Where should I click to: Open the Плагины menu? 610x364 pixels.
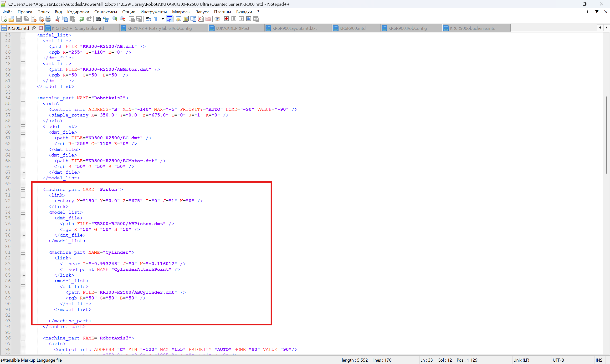[x=222, y=12]
